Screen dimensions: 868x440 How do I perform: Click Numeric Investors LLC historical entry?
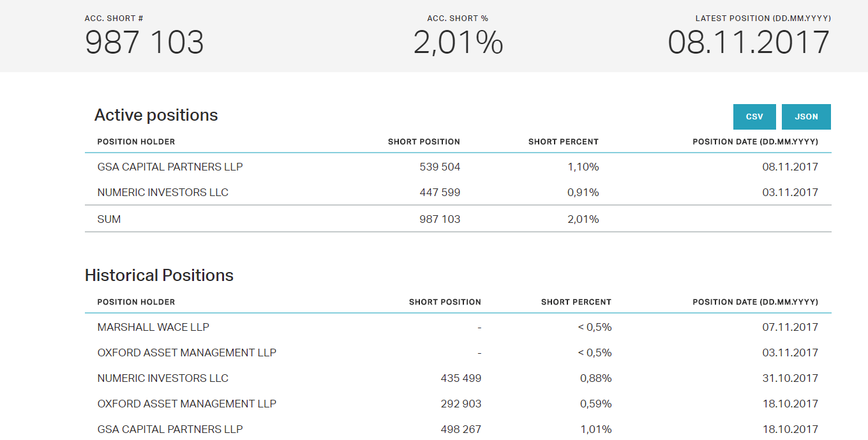click(x=163, y=378)
